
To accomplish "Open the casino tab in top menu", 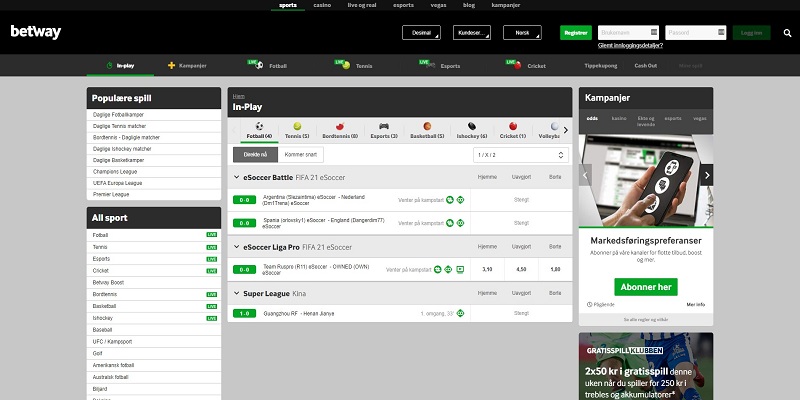I will (322, 5).
